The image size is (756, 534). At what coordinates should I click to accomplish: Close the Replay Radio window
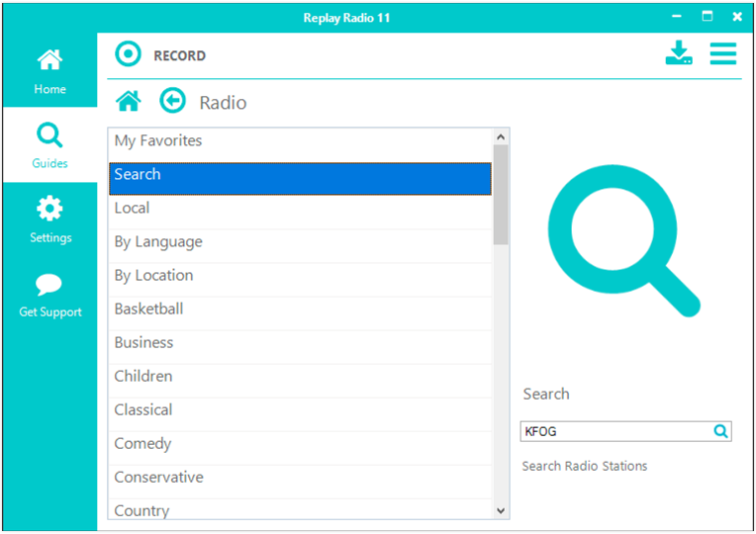[x=737, y=17]
